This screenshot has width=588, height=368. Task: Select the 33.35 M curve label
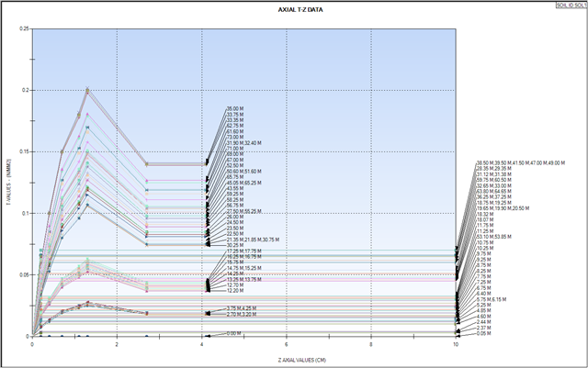pos(235,120)
